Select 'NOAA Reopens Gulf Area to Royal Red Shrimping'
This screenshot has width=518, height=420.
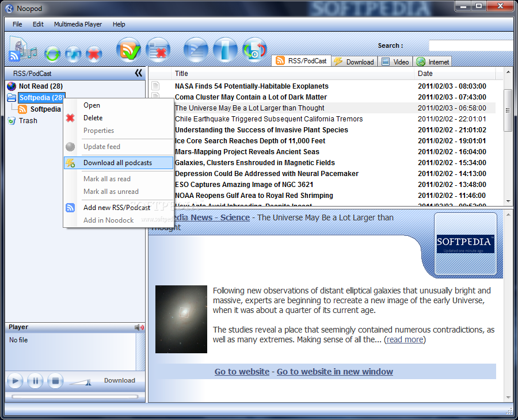tap(254, 195)
